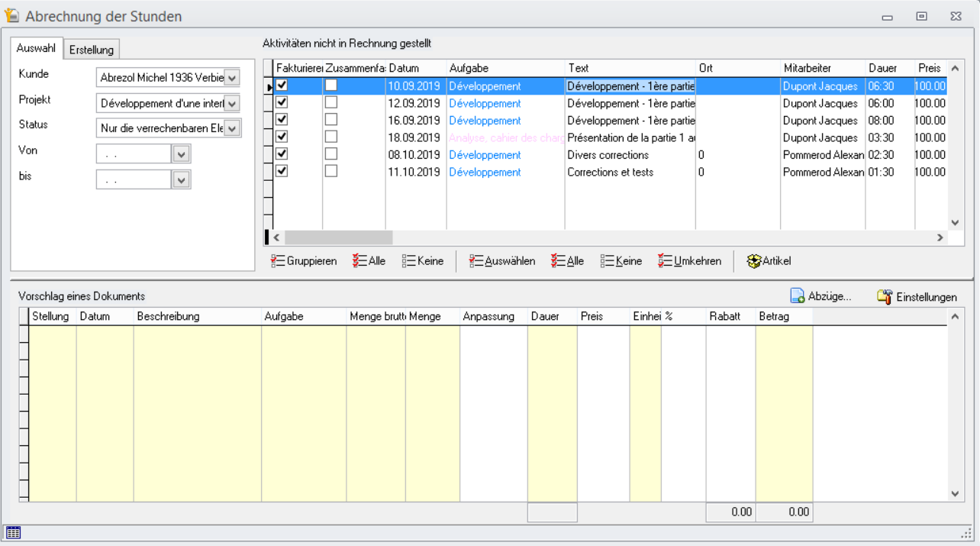Click the Ort column header

click(x=738, y=68)
